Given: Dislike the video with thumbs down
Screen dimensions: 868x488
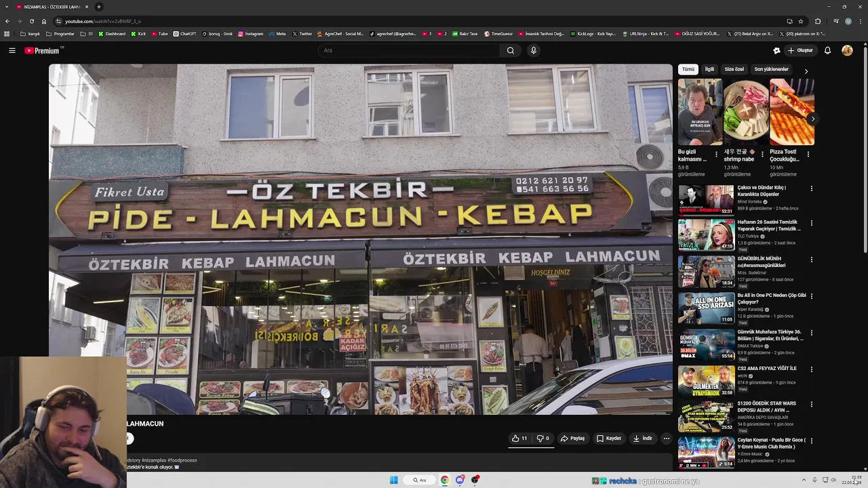Looking at the screenshot, I should pyautogui.click(x=543, y=439).
